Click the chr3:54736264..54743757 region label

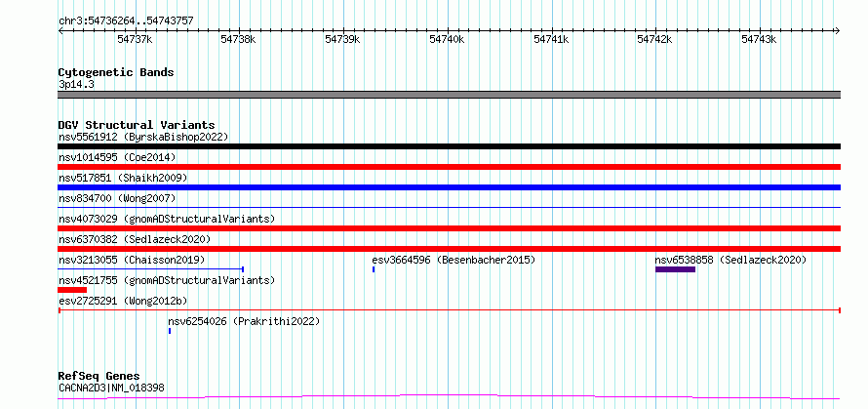pyautogui.click(x=126, y=21)
